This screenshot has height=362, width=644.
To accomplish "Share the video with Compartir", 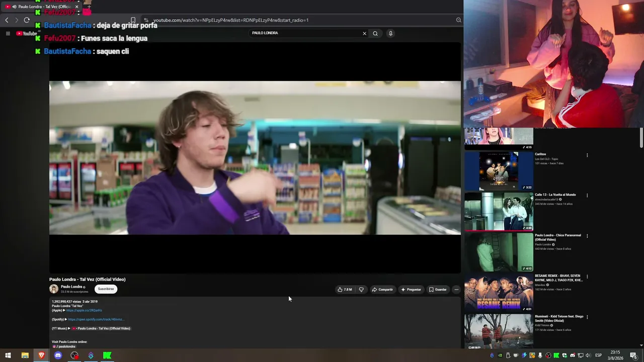I will click(x=382, y=290).
